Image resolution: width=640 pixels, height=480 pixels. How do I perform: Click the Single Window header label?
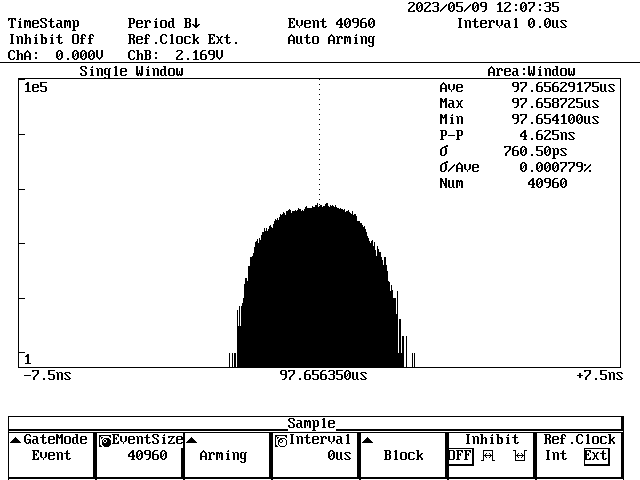tap(131, 72)
